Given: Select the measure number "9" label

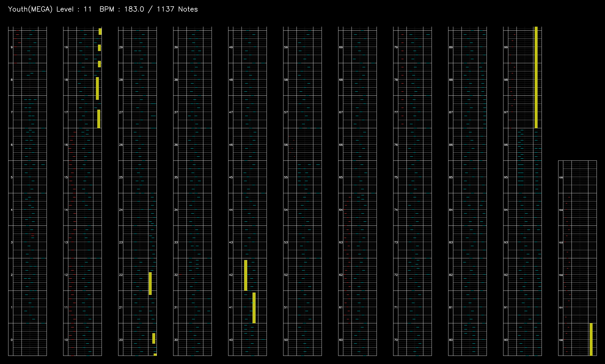Looking at the screenshot, I should pos(12,47).
